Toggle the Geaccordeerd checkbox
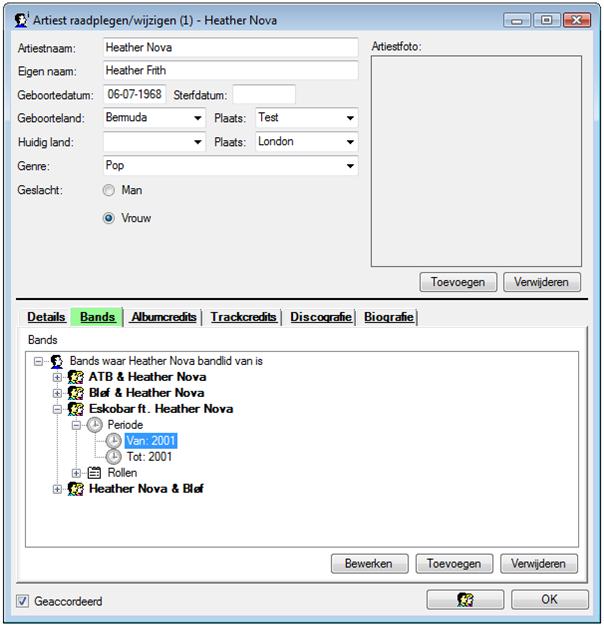 [x=22, y=601]
